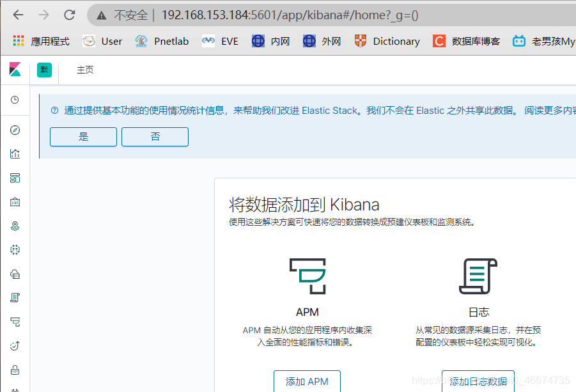Viewport: 576px width, 392px height.
Task: Open the 阅读更多内容 link
Action: [550, 110]
